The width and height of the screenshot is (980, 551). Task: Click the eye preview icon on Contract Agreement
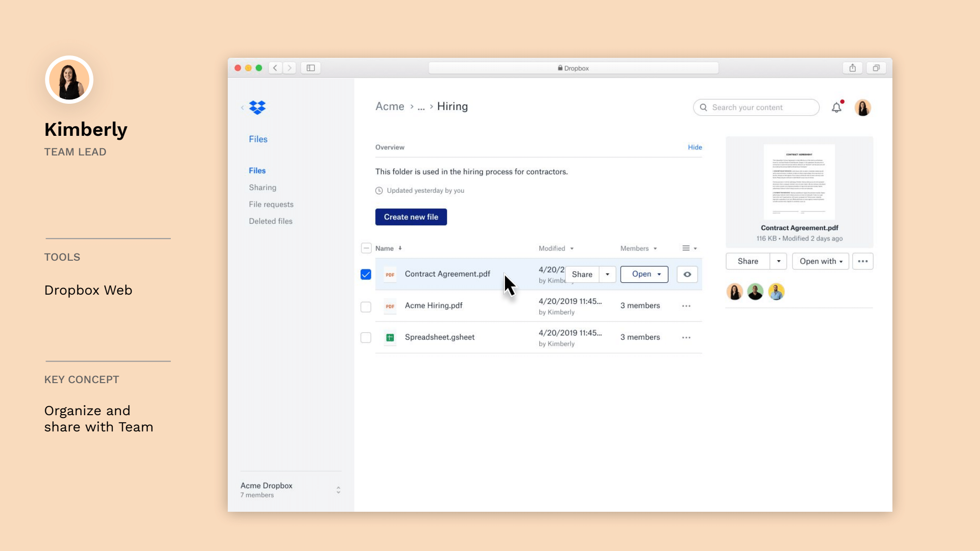(687, 275)
